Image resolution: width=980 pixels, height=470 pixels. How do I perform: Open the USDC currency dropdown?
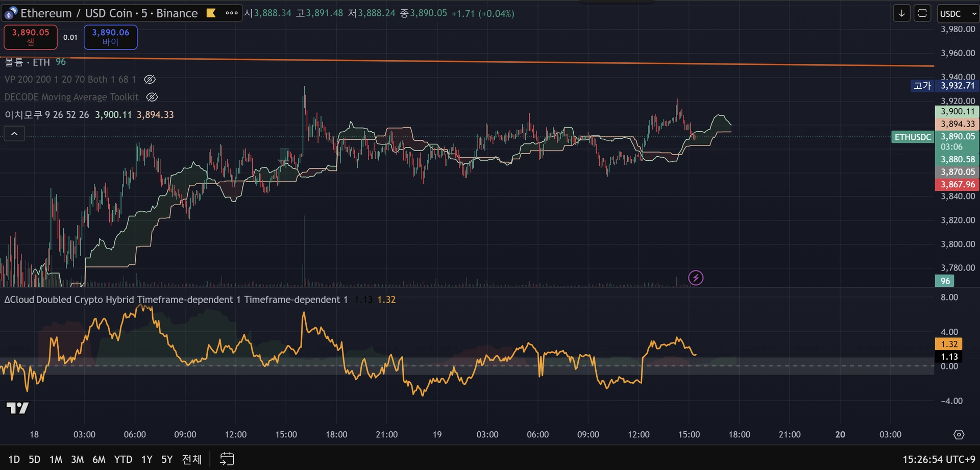(958, 14)
